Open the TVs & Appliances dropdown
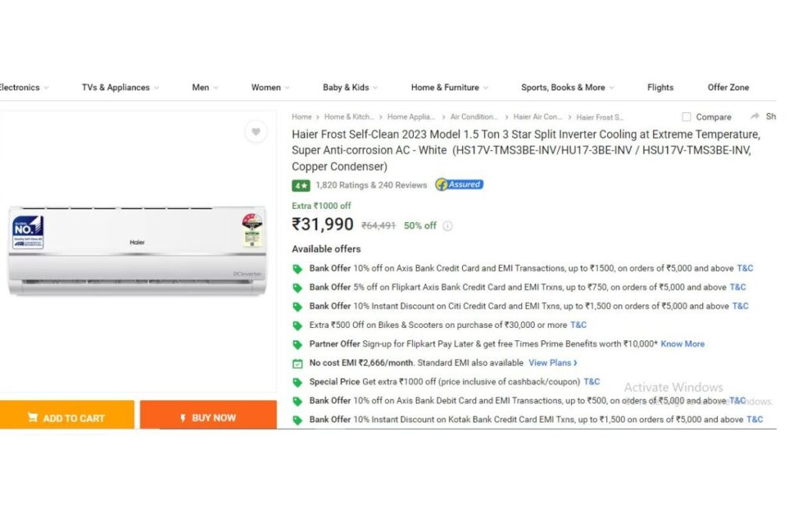The image size is (798, 532). click(121, 87)
